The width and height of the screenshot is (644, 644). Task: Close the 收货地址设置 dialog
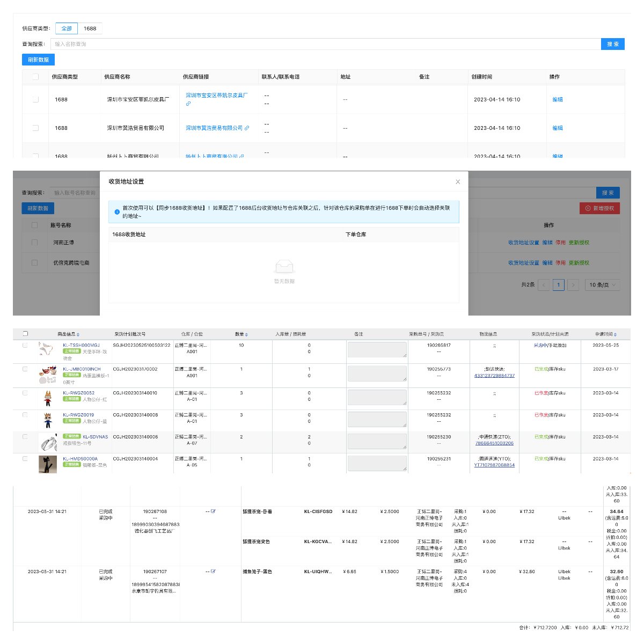[458, 182]
